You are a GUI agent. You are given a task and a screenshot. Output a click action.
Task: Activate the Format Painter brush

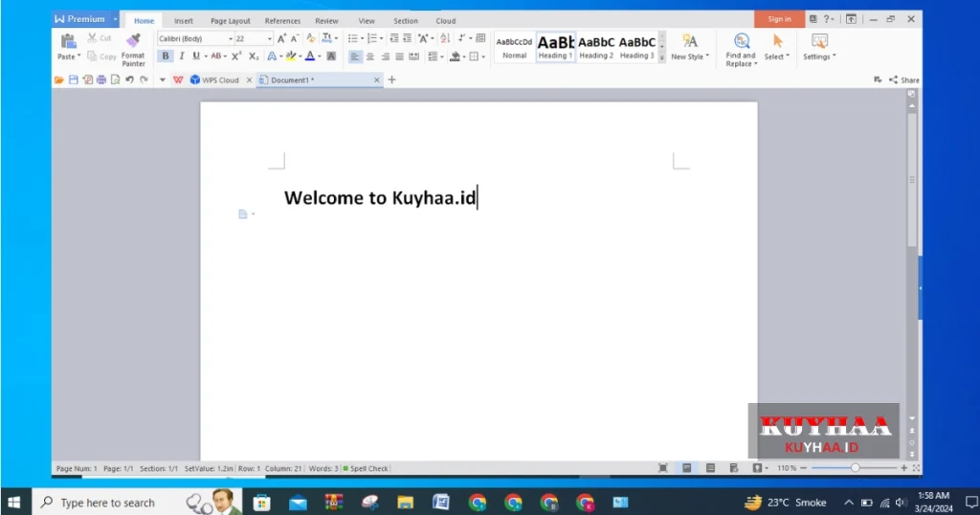[133, 41]
